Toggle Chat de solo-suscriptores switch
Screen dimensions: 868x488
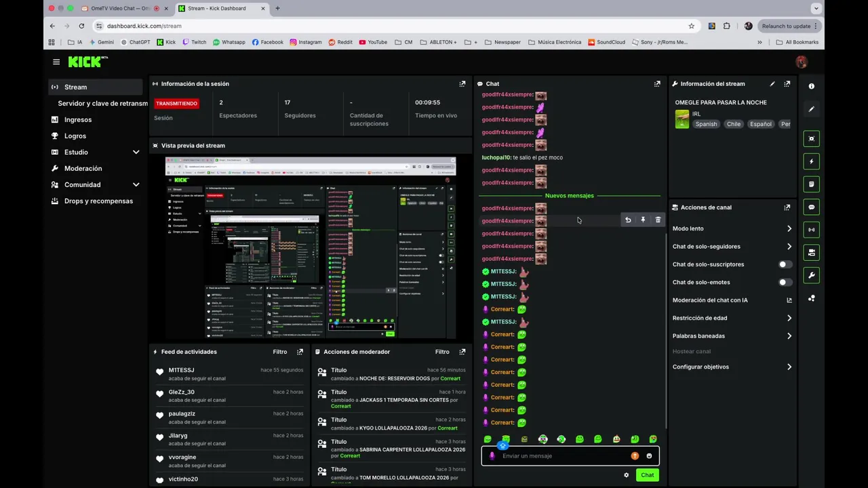[785, 264]
